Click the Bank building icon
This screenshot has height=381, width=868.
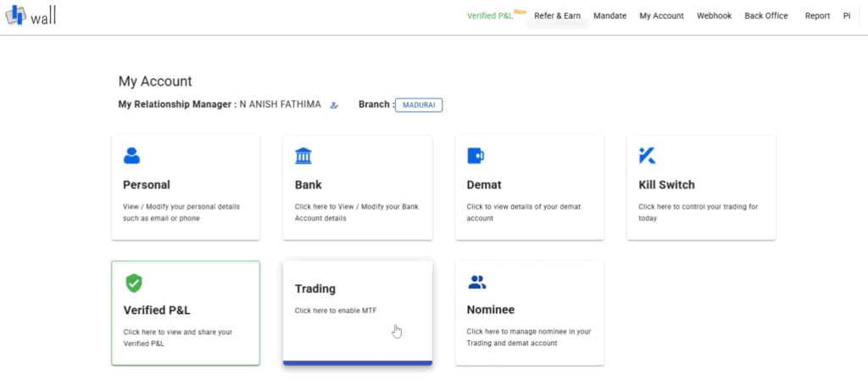pos(303,155)
